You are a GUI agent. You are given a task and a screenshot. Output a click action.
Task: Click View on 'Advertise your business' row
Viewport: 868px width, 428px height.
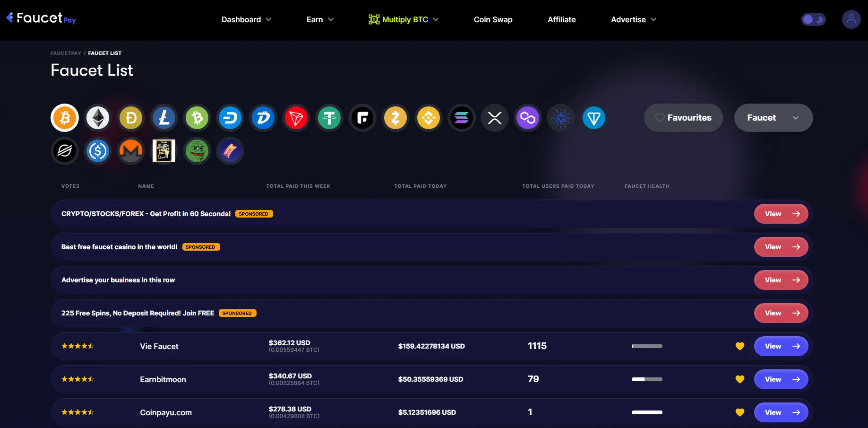[x=781, y=280]
